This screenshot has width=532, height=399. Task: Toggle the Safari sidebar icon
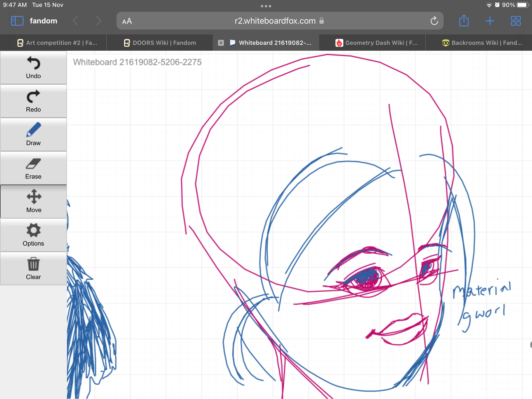click(x=17, y=21)
